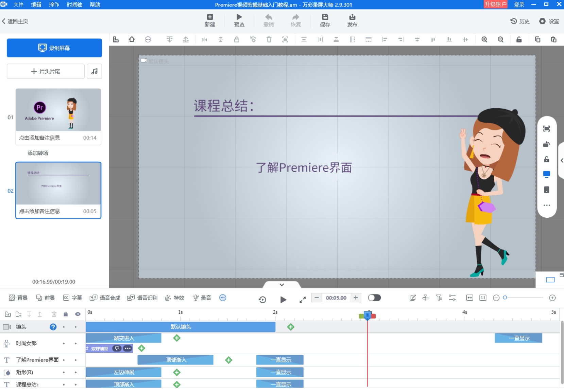Click the 00:05.00 duration field

336,298
